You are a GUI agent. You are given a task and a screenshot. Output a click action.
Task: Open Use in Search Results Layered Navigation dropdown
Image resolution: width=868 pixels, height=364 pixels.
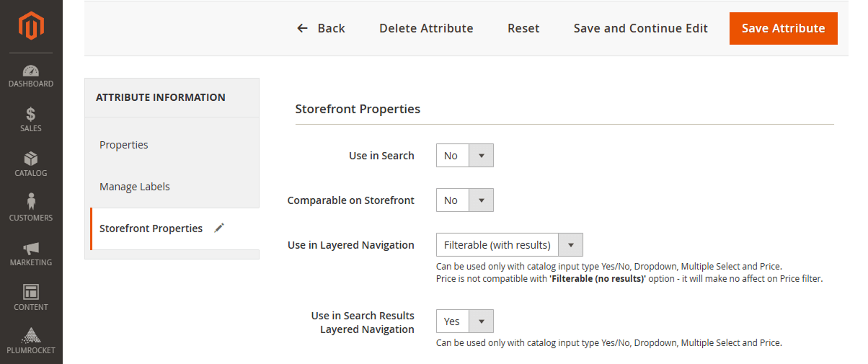pyautogui.click(x=465, y=321)
